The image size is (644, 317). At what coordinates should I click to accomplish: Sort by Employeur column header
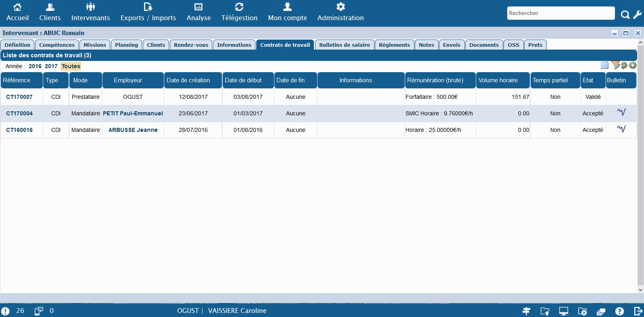(133, 80)
